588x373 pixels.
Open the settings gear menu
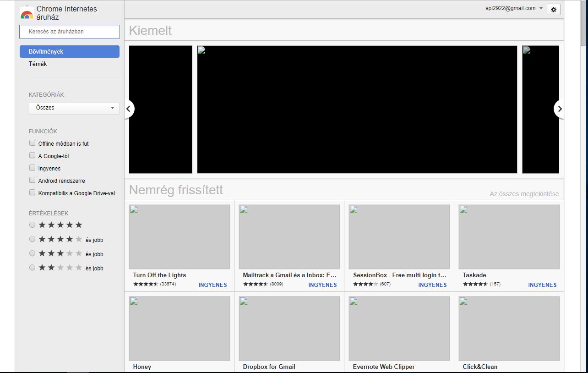(x=553, y=9)
